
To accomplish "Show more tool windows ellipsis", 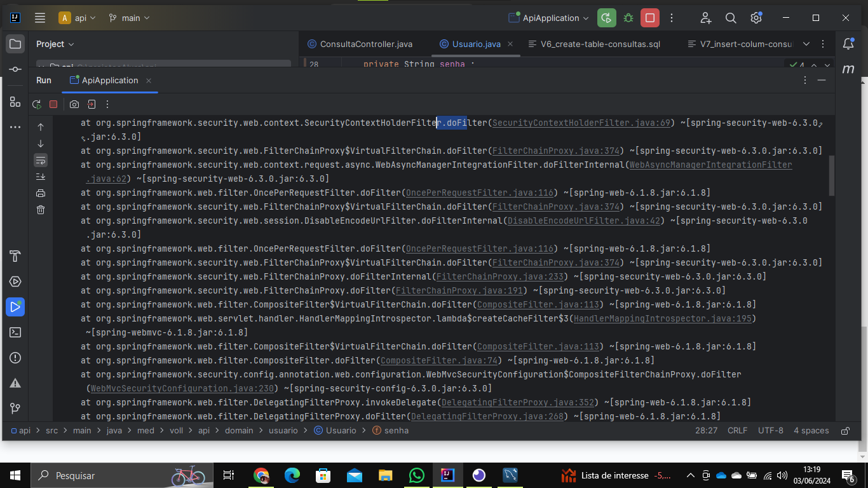I will point(15,127).
